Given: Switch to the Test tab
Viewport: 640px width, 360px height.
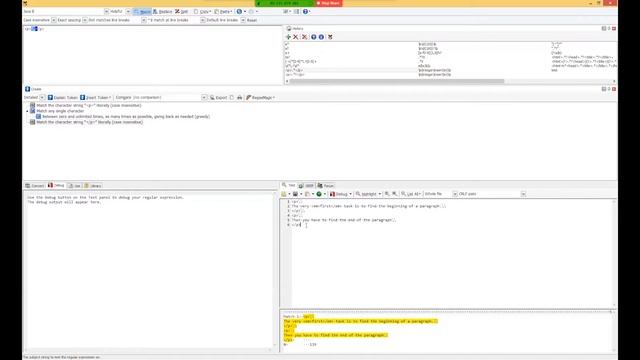Looking at the screenshot, I should click(x=288, y=185).
